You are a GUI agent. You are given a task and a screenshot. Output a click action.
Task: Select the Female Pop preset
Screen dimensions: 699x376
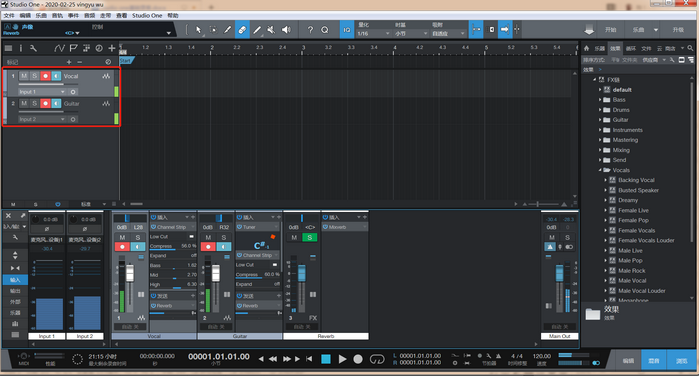pyautogui.click(x=633, y=220)
